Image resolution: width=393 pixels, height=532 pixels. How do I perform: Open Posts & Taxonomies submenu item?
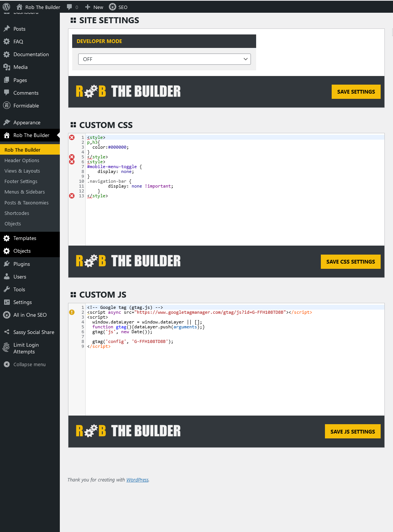(x=27, y=203)
